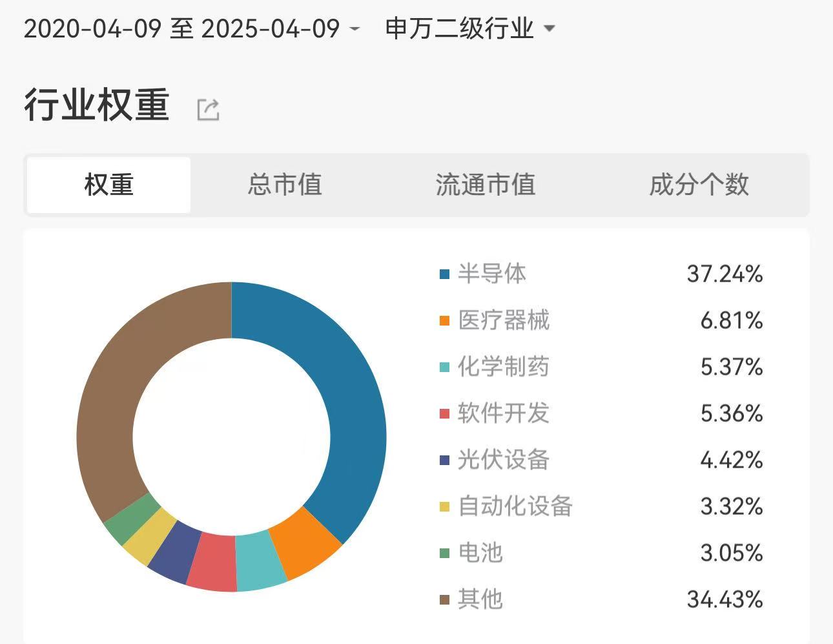Click the brown 其他 legend swatch
The image size is (833, 644).
(444, 599)
